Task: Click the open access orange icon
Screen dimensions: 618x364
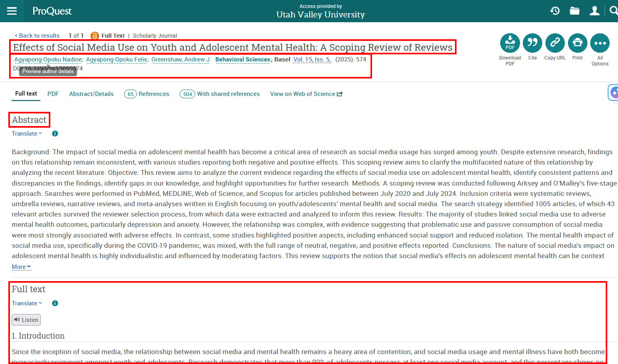Action: coord(94,36)
